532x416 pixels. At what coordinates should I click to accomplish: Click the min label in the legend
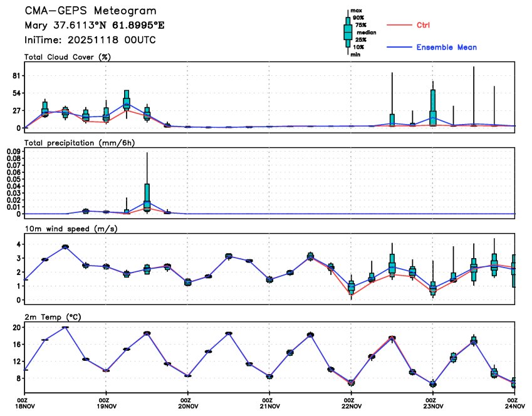click(355, 55)
